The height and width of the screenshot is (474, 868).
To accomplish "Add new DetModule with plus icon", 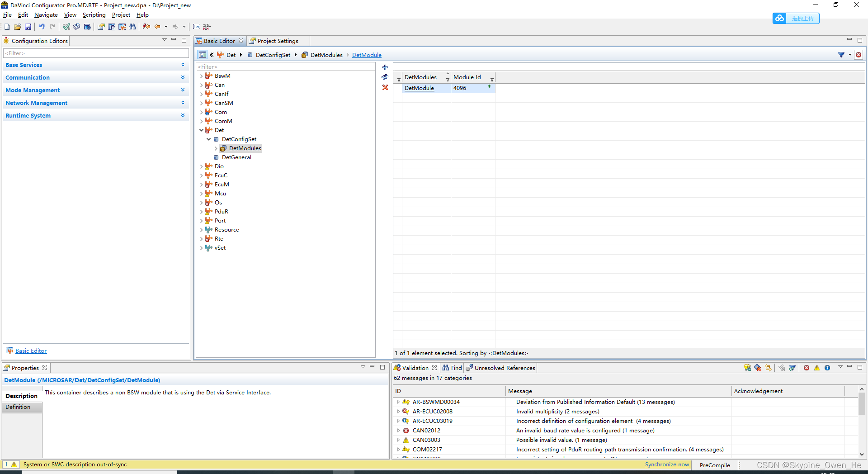I will pos(385,67).
